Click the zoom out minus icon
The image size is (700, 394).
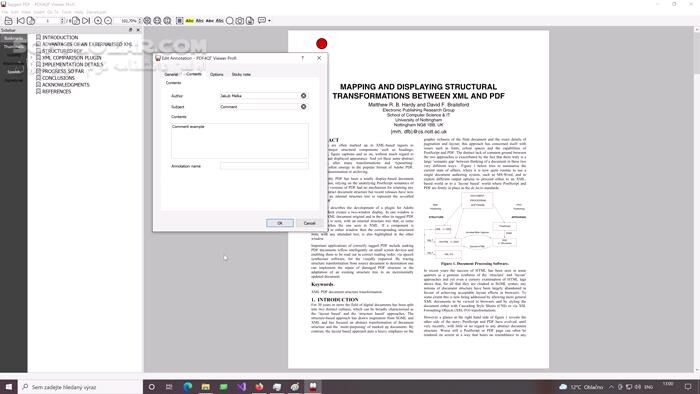(108, 21)
